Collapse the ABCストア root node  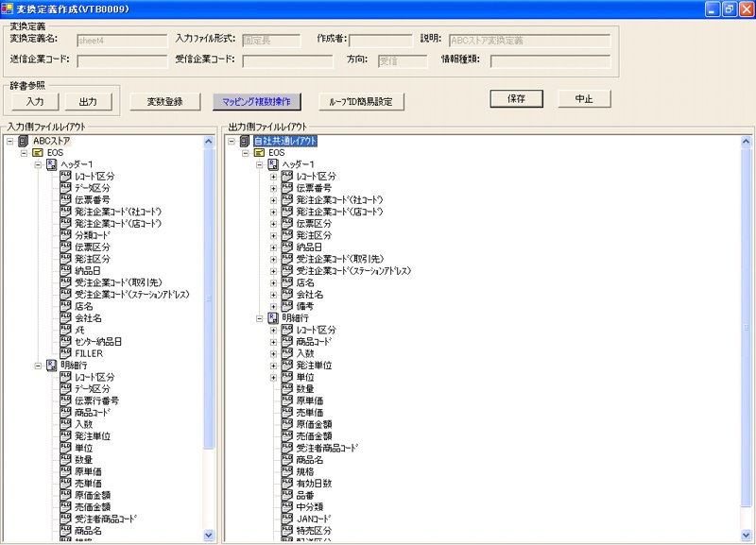click(x=9, y=141)
